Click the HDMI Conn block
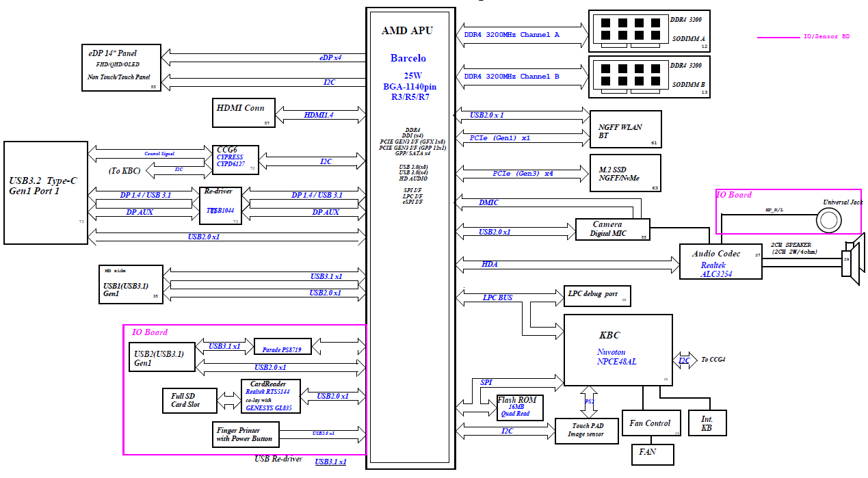The height and width of the screenshot is (478, 868). pyautogui.click(x=244, y=112)
